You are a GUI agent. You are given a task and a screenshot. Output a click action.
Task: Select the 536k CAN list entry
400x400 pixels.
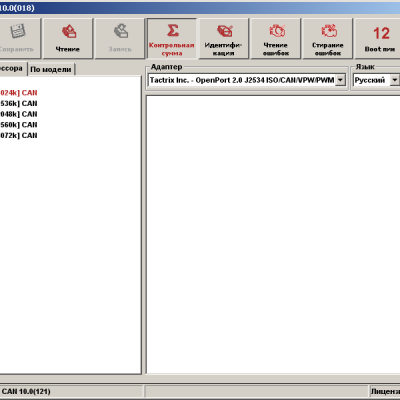click(19, 103)
